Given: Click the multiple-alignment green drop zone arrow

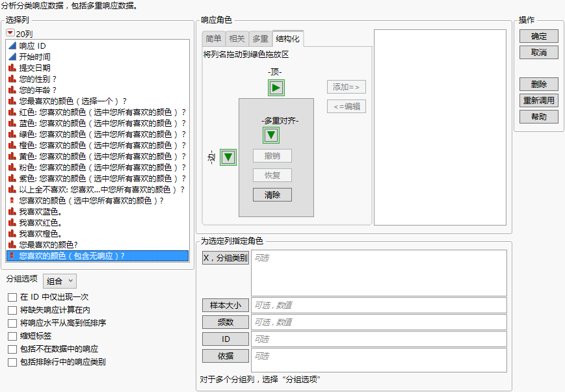Looking at the screenshot, I should (x=271, y=135).
